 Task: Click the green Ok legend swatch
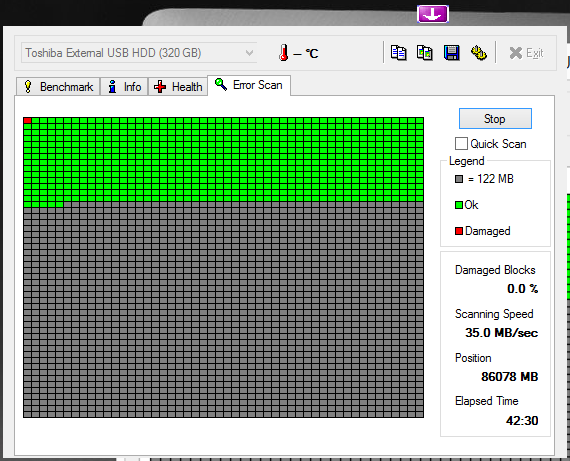459,205
